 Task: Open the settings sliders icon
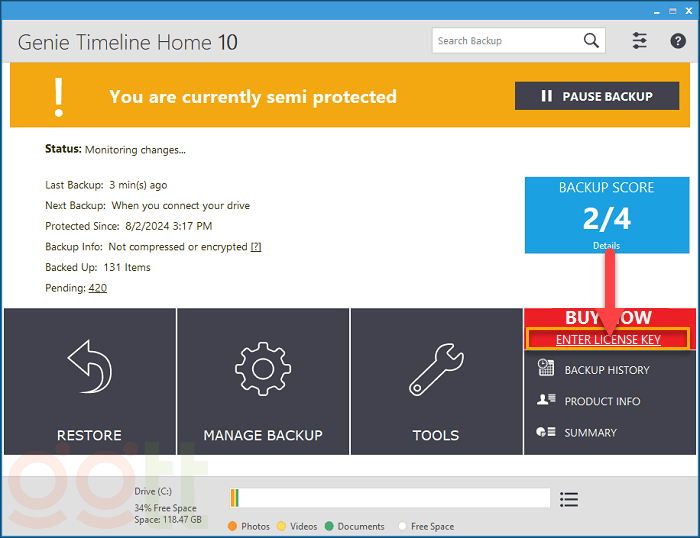pyautogui.click(x=640, y=41)
